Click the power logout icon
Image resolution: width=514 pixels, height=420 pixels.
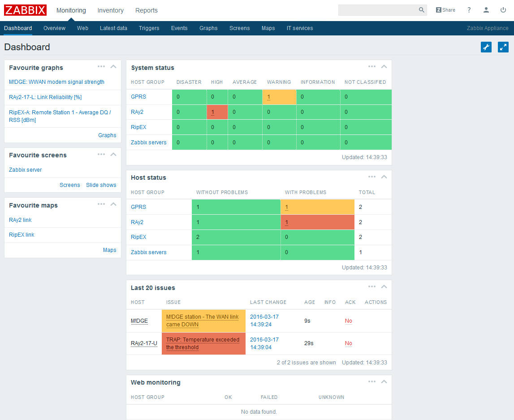[x=503, y=10]
